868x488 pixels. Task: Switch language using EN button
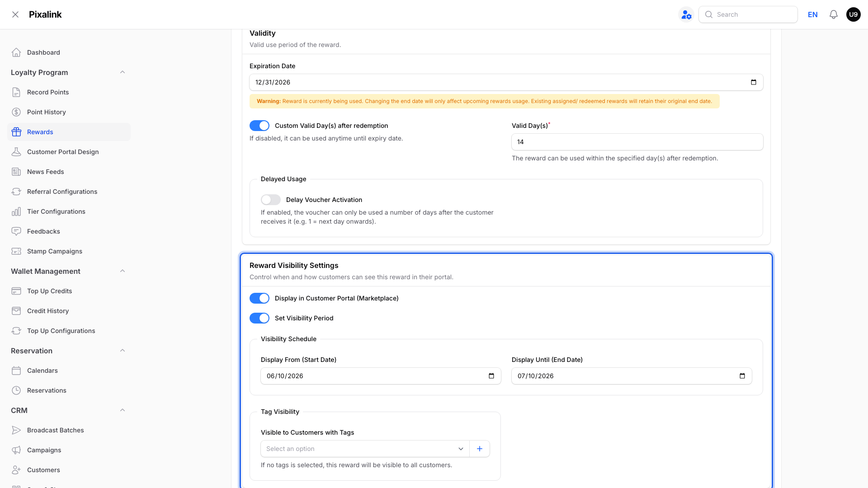(x=813, y=14)
